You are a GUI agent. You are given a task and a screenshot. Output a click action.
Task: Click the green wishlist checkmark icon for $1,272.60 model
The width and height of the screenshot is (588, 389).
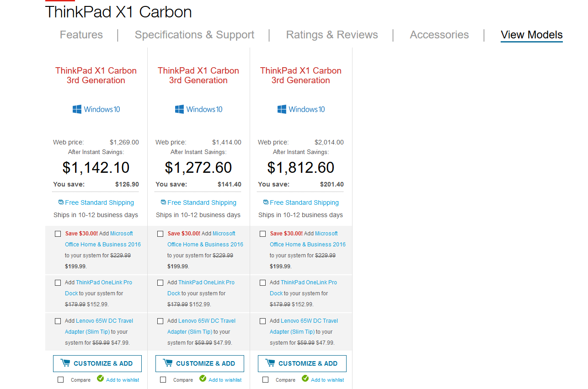coord(203,379)
